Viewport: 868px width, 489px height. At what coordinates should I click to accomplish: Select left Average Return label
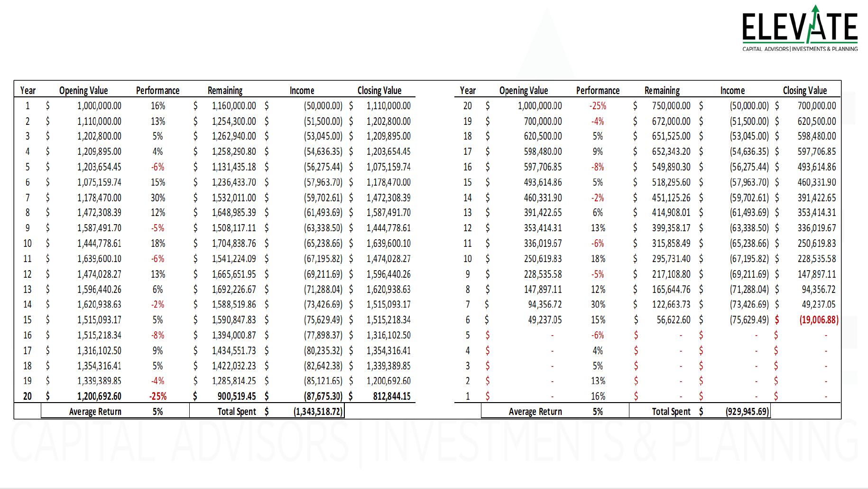coord(95,412)
